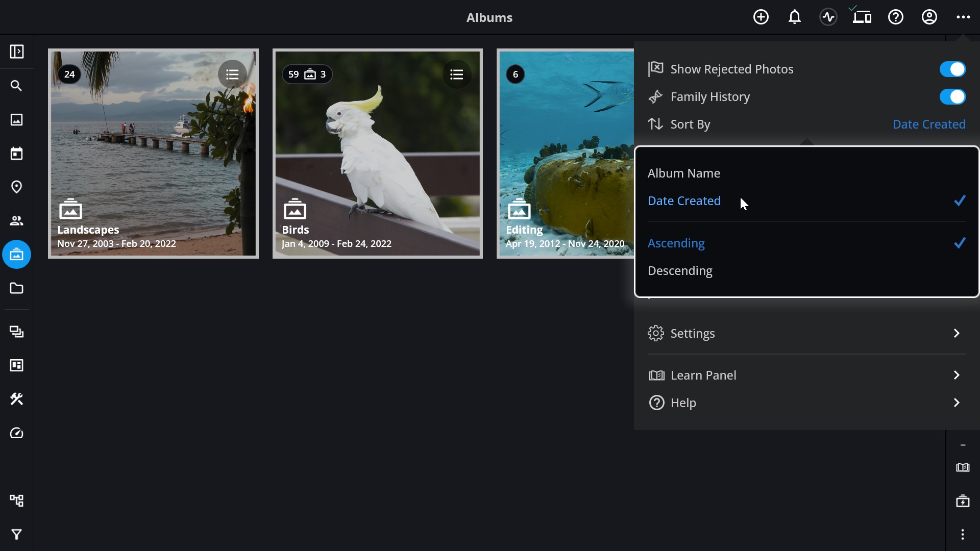Click the Add plus-circle icon in header
Screen dimensions: 980x551
761,17
